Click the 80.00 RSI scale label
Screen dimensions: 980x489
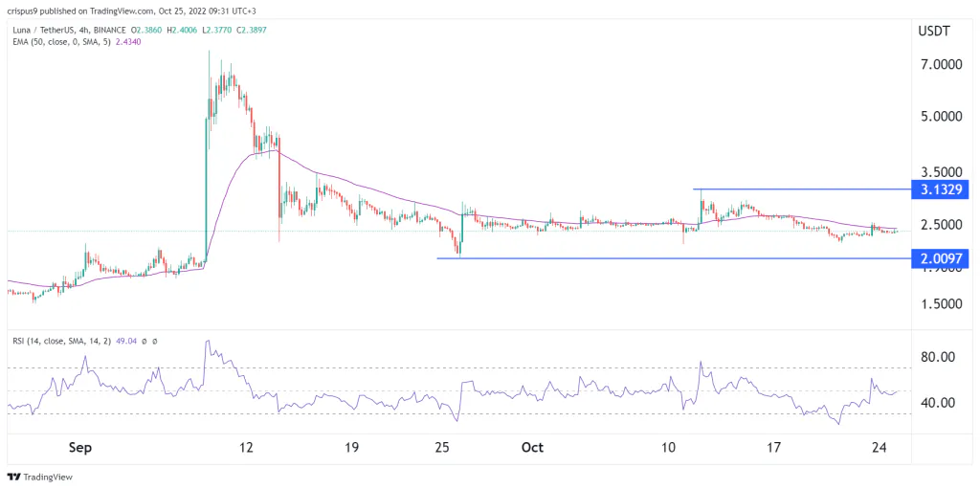tap(940, 357)
